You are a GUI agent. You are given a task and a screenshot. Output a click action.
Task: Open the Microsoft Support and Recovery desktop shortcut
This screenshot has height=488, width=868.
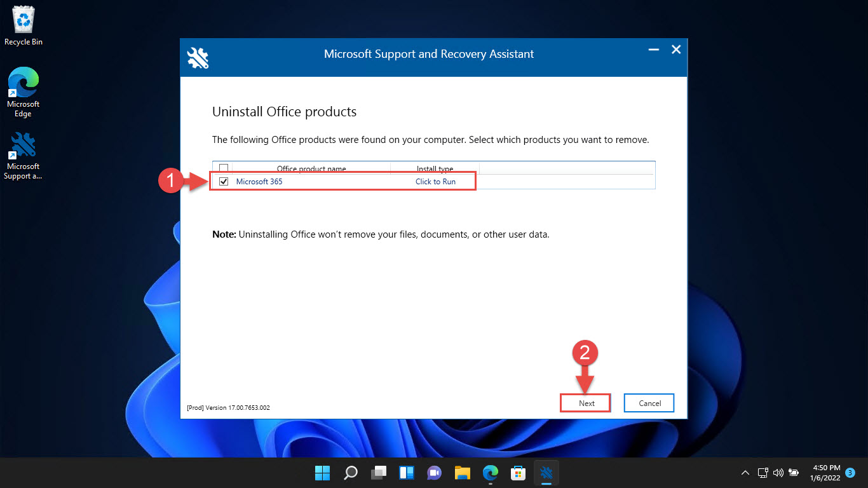[24, 156]
